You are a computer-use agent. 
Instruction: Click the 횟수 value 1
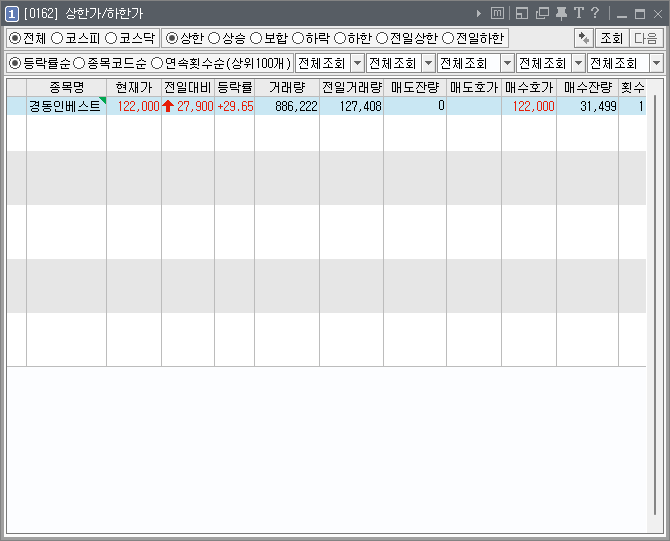coord(641,106)
